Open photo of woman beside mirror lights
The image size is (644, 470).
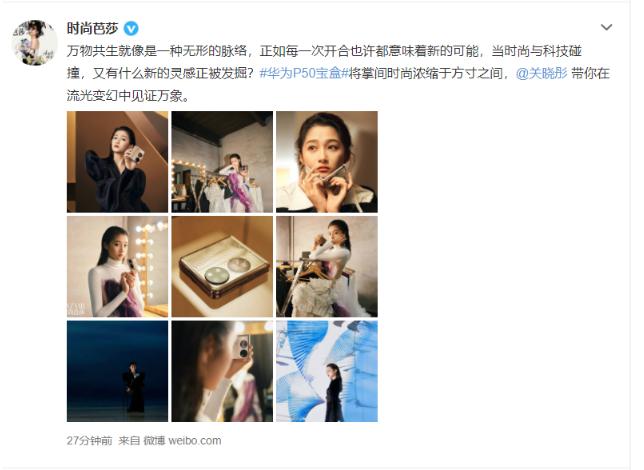pos(117,267)
